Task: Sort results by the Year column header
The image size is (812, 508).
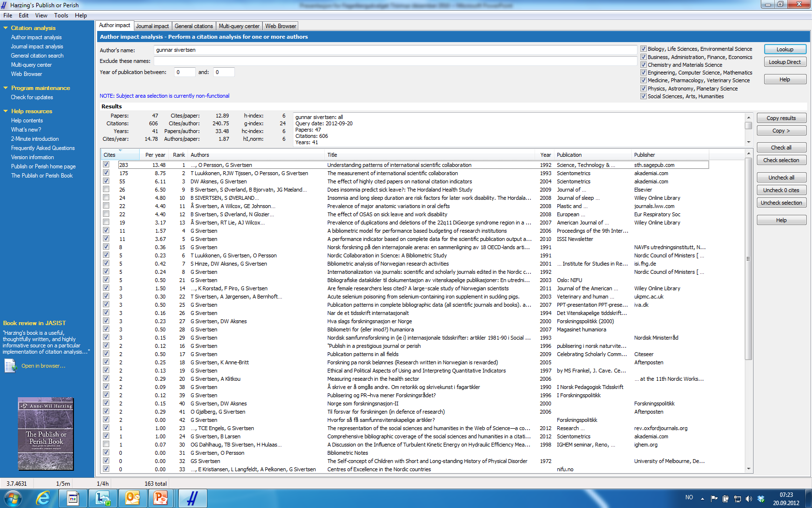Action: [x=546, y=155]
